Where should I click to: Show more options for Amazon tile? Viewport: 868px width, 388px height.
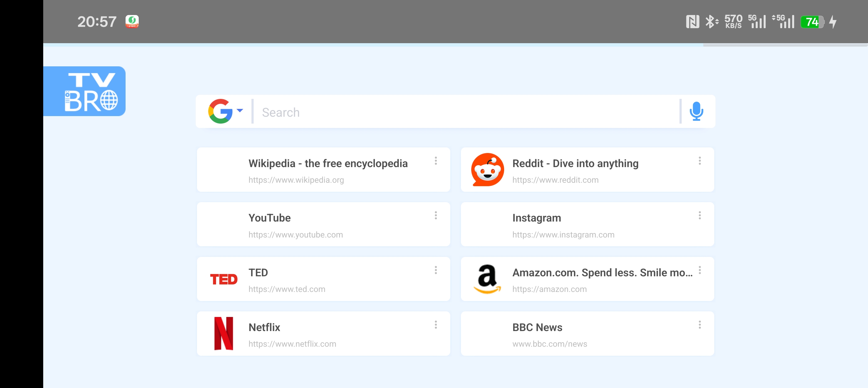[x=700, y=270]
